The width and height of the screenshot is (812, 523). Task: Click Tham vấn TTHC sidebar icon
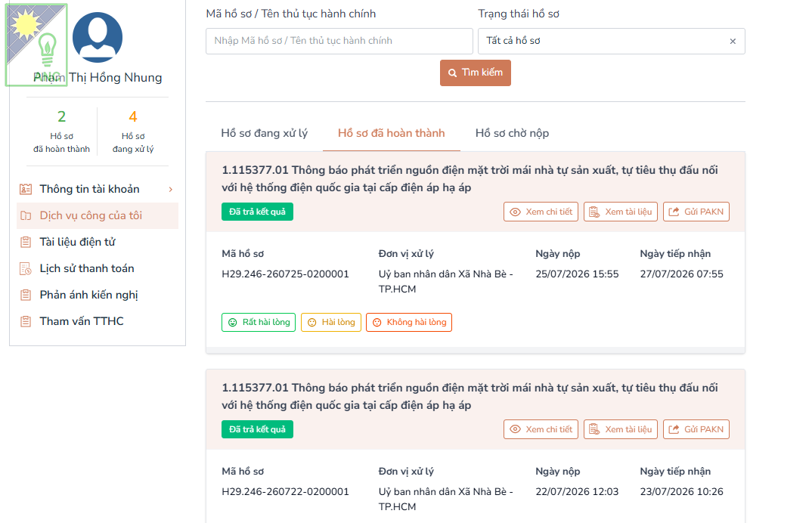pyautogui.click(x=26, y=321)
